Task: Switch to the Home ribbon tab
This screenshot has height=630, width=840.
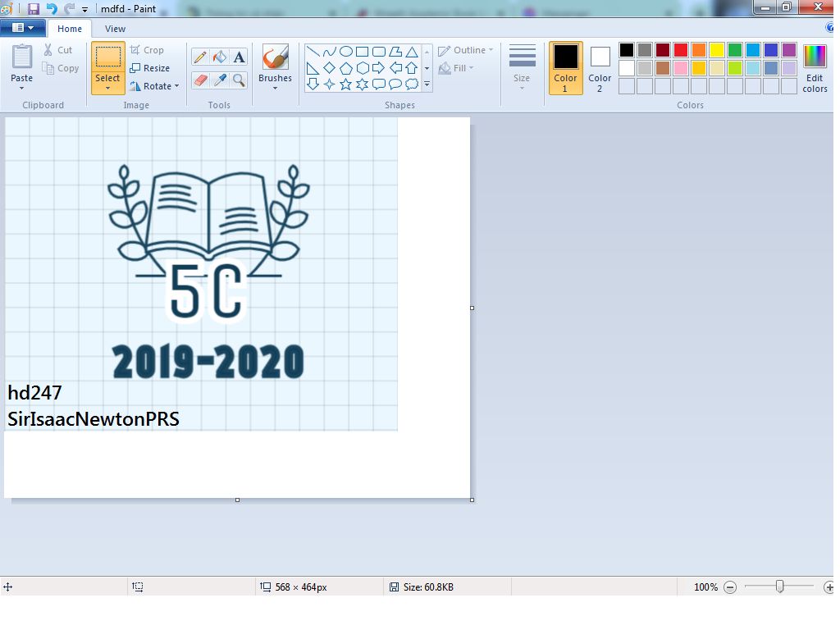Action: pos(70,29)
